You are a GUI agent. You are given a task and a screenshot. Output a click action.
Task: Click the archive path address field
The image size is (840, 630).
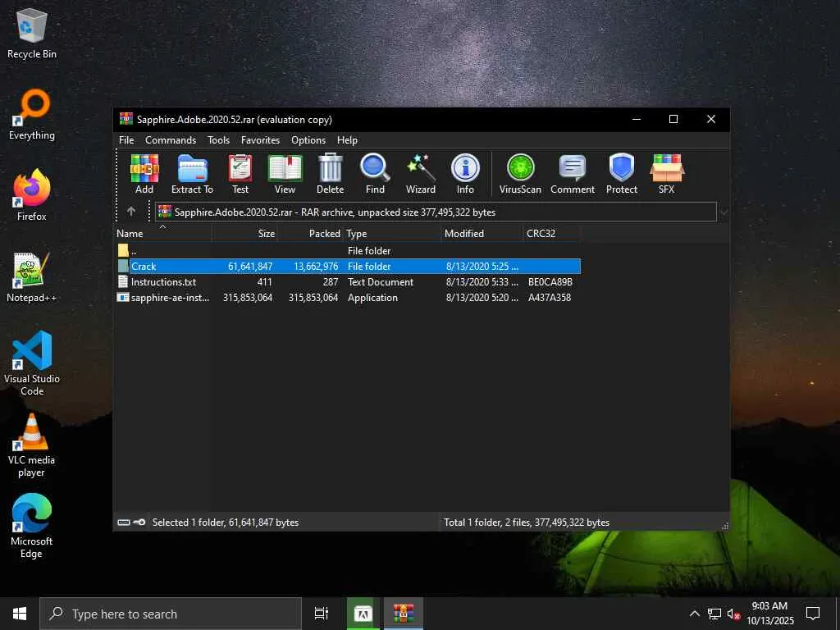(x=436, y=212)
